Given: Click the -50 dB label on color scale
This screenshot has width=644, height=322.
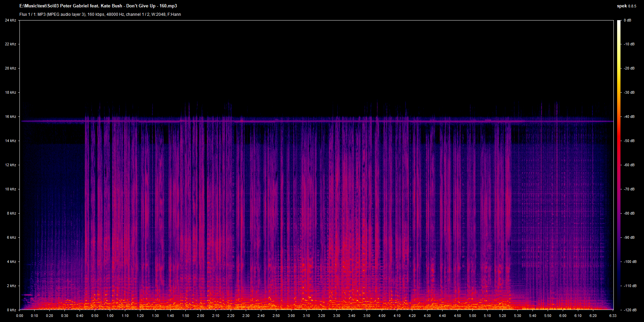Looking at the screenshot, I should (x=629, y=141).
